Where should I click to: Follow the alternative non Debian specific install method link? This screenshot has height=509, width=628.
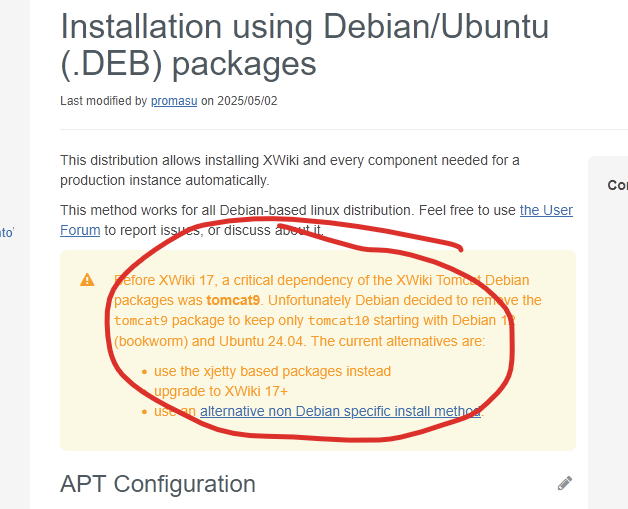click(x=340, y=411)
